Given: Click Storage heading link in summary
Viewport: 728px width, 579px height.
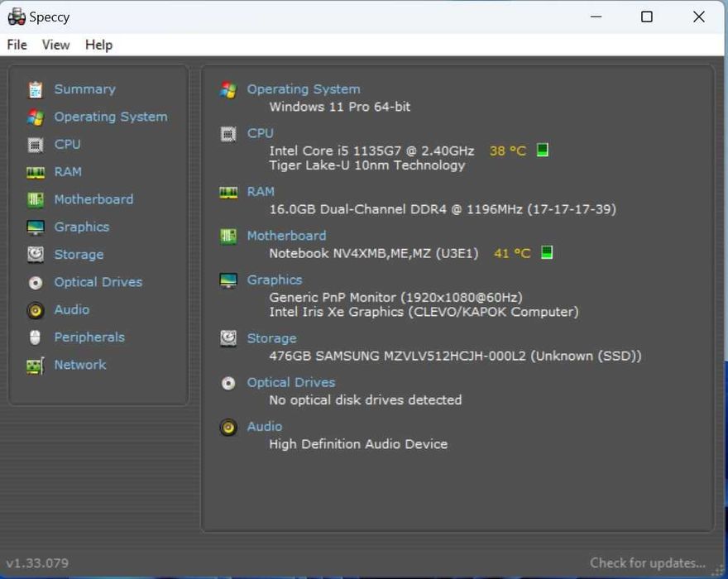Looking at the screenshot, I should (271, 338).
